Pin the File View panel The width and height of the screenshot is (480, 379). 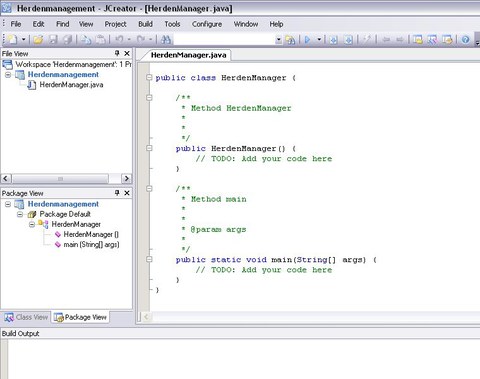point(117,53)
